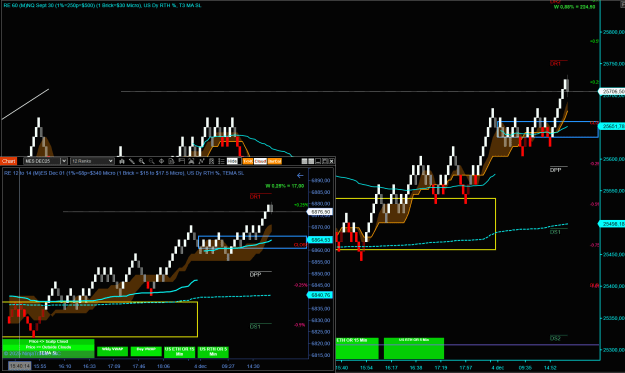Click the 6890,00 price label on MES axis
The image size is (625, 373).
pyautogui.click(x=321, y=180)
